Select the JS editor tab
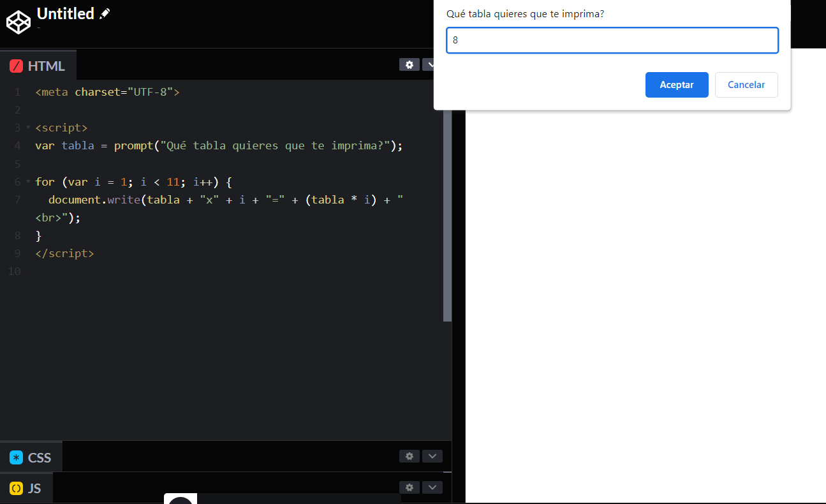The image size is (826, 504). click(26, 488)
